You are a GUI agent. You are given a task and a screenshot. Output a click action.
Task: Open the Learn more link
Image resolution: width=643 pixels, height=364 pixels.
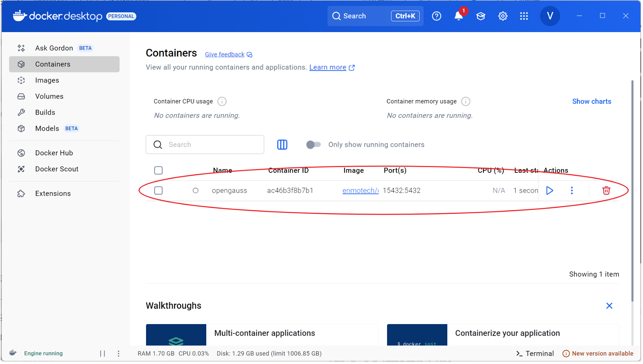tap(332, 68)
